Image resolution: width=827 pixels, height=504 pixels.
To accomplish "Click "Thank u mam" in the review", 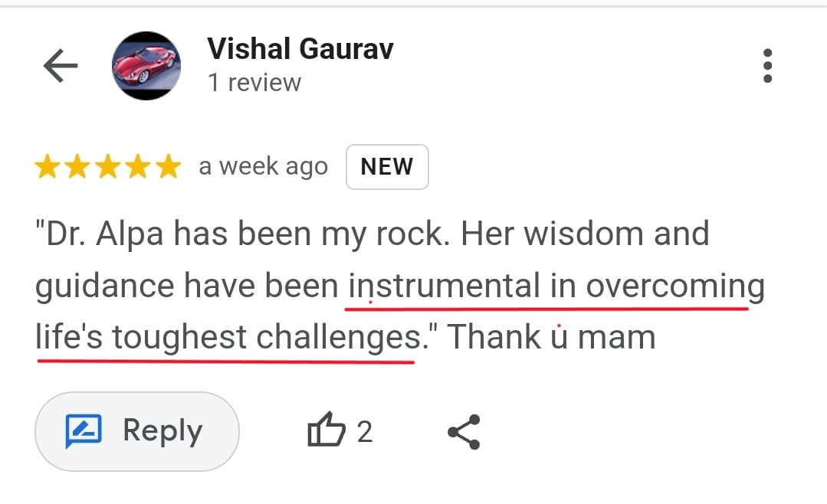I will [x=551, y=337].
